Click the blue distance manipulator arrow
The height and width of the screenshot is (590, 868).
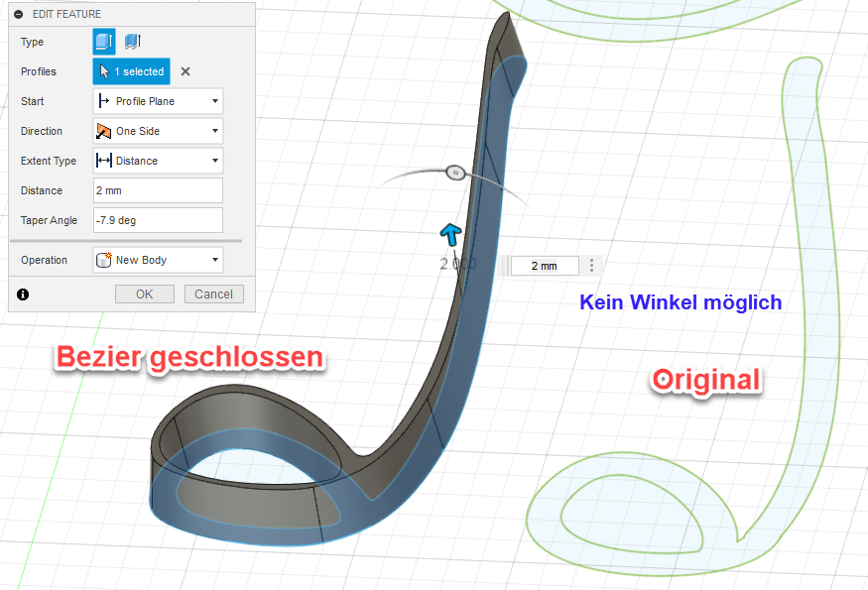pyautogui.click(x=450, y=234)
